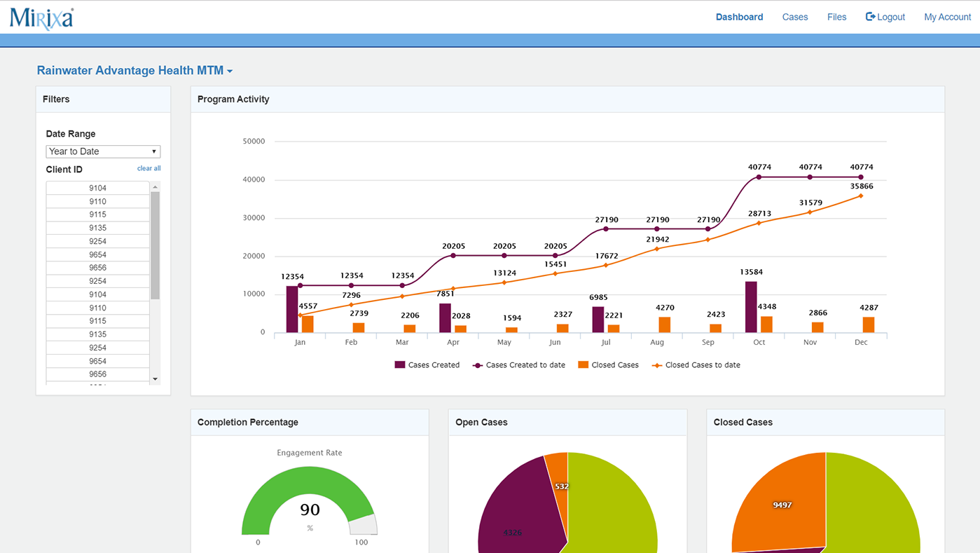
Task: Click the July Cases Created bar
Action: (598, 320)
